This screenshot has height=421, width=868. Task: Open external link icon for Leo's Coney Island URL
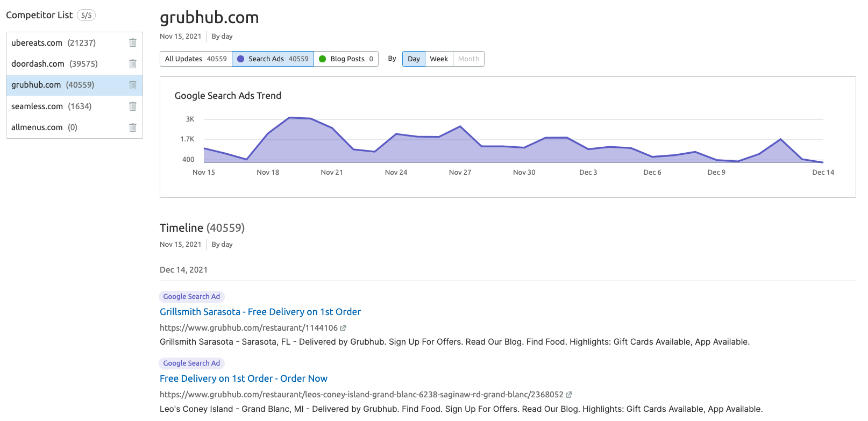click(569, 395)
